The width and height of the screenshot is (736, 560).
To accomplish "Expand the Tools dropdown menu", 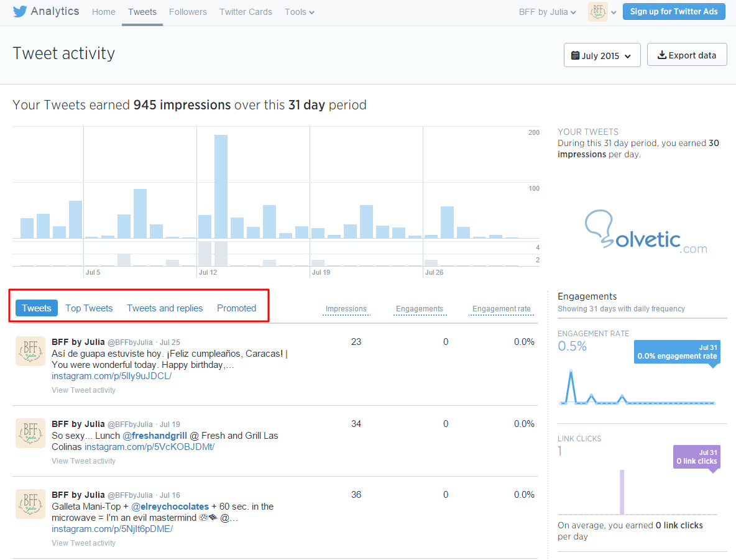I will click(x=300, y=12).
